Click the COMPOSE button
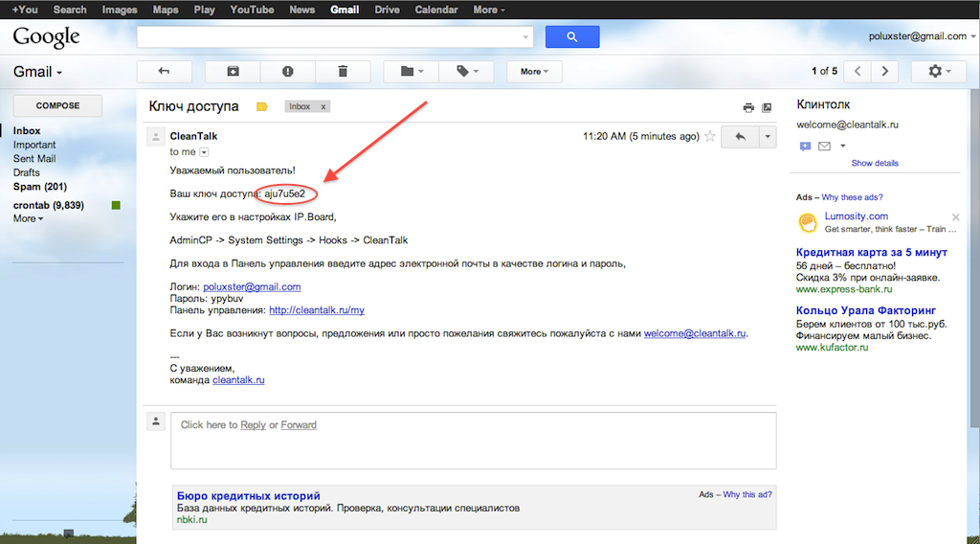The height and width of the screenshot is (544, 980). (x=57, y=106)
